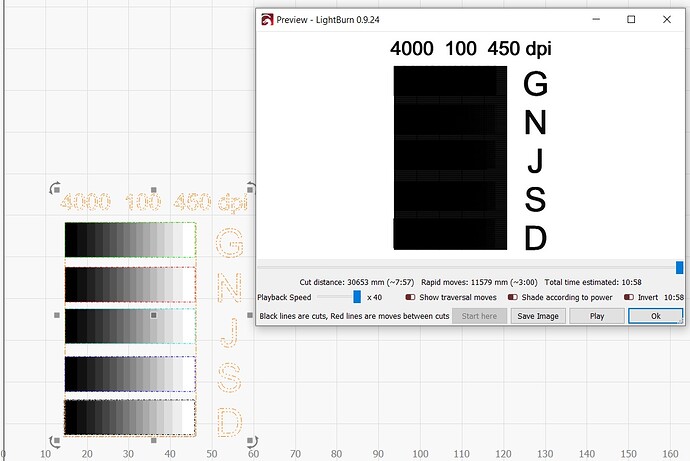The width and height of the screenshot is (690, 461).
Task: Click Ok to close the Preview
Action: point(656,316)
